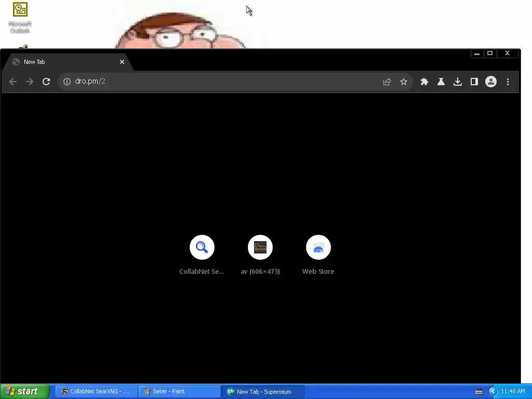Click the keyboard icon in system tray

pyautogui.click(x=478, y=392)
